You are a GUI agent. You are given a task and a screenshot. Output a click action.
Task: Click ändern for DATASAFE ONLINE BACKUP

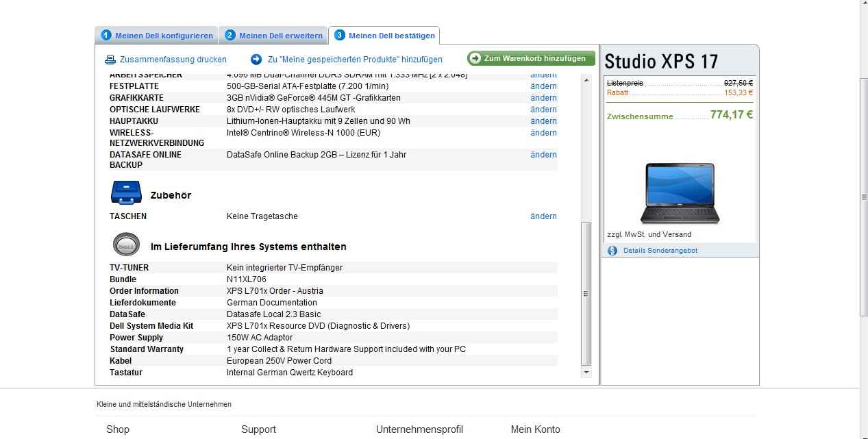click(543, 155)
